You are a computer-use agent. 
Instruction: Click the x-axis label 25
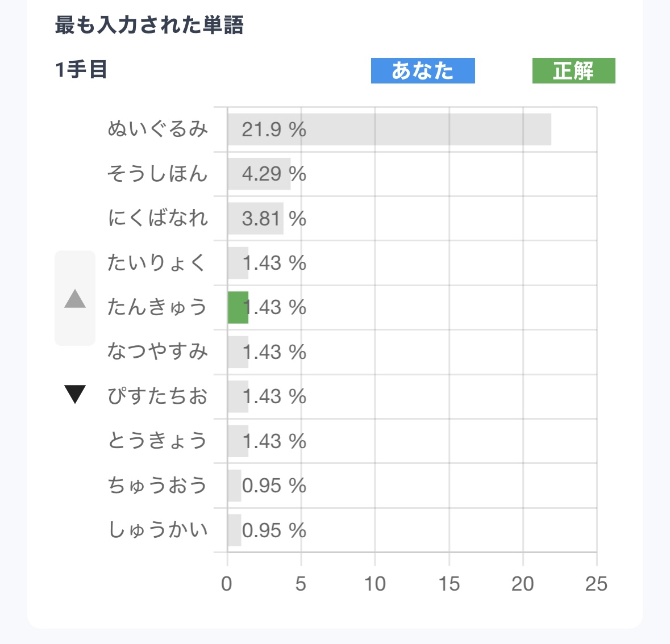(596, 584)
